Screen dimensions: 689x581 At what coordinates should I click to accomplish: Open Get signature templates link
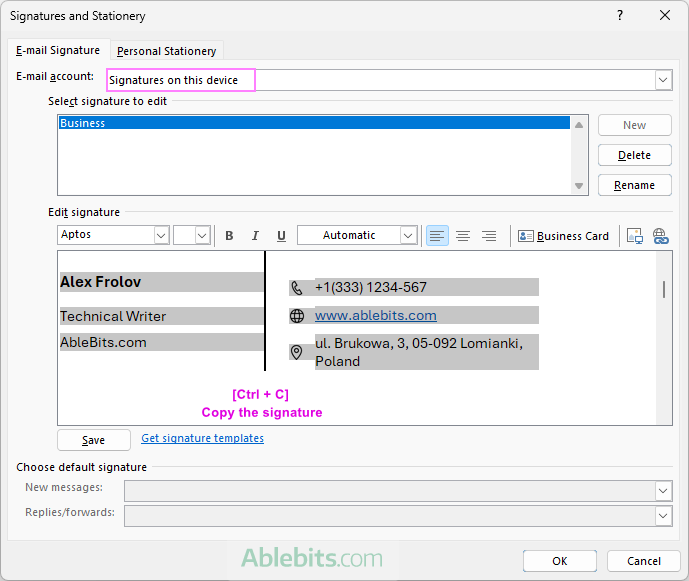[203, 438]
